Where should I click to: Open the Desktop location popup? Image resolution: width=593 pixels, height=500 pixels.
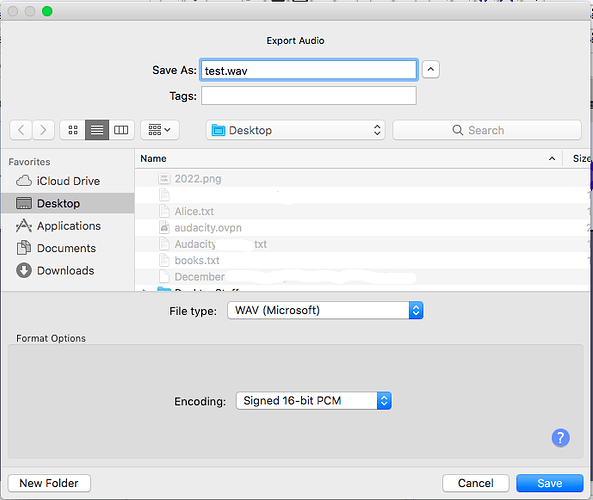click(x=295, y=130)
